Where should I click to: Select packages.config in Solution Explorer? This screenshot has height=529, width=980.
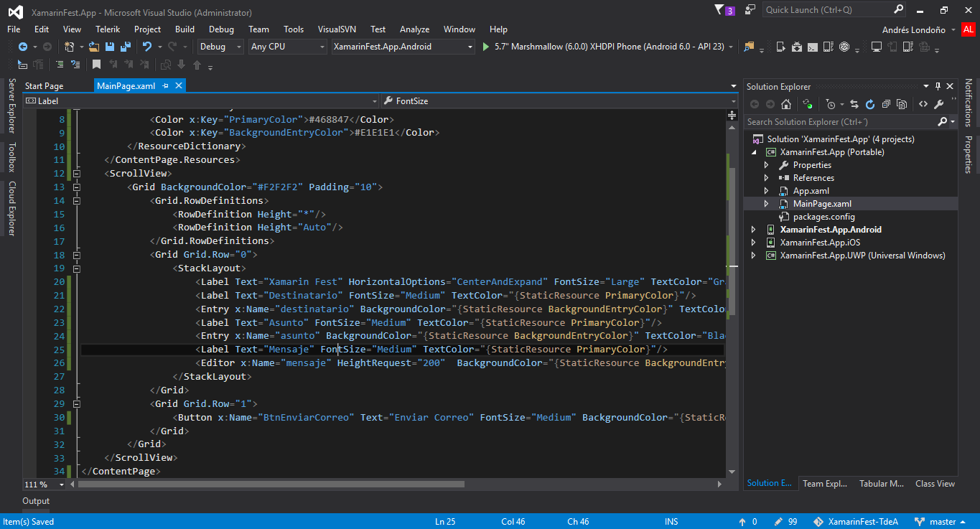[823, 217]
